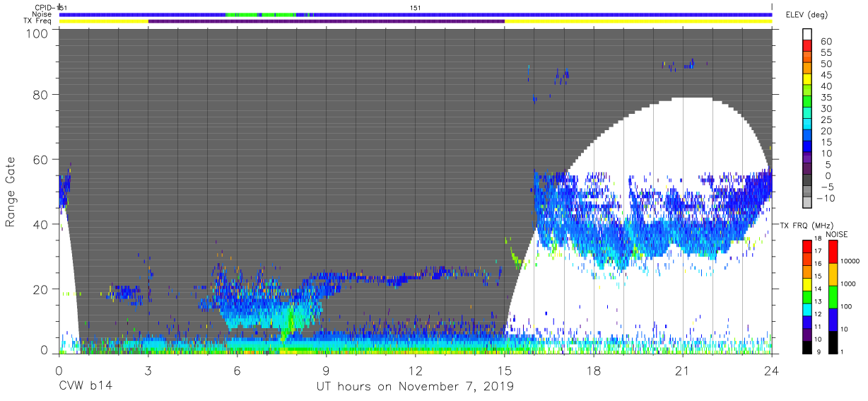Pick the green segment of the NOISE colorbar
Screen dimensions: 868x401
coord(834,297)
